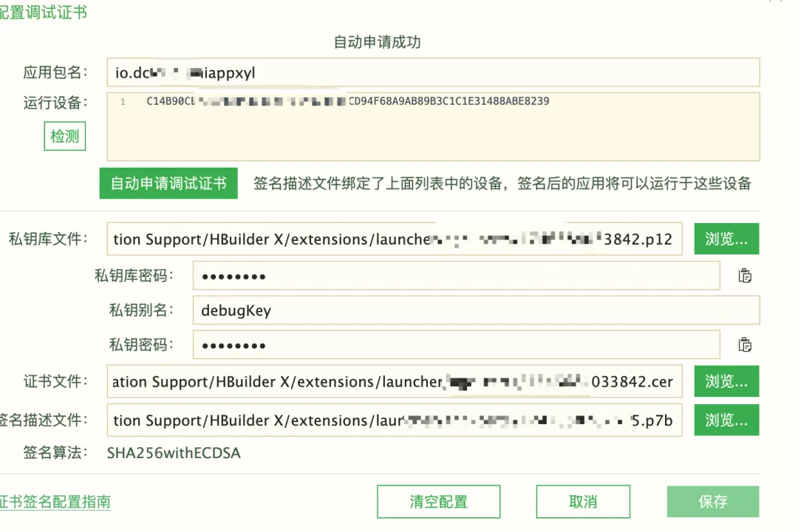Click the 清空配置 button
Screen dimensions: 798x532
[x=438, y=502]
